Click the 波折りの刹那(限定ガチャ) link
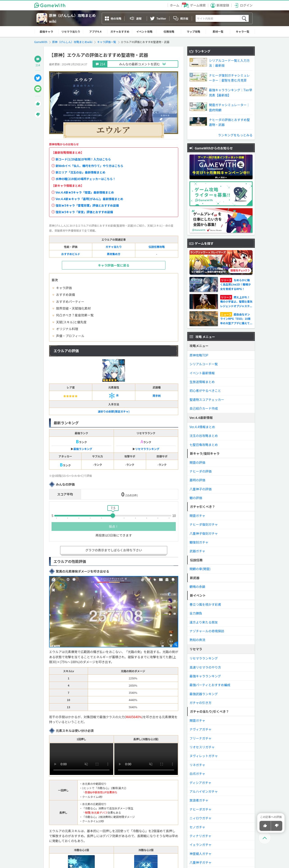 (x=113, y=411)
